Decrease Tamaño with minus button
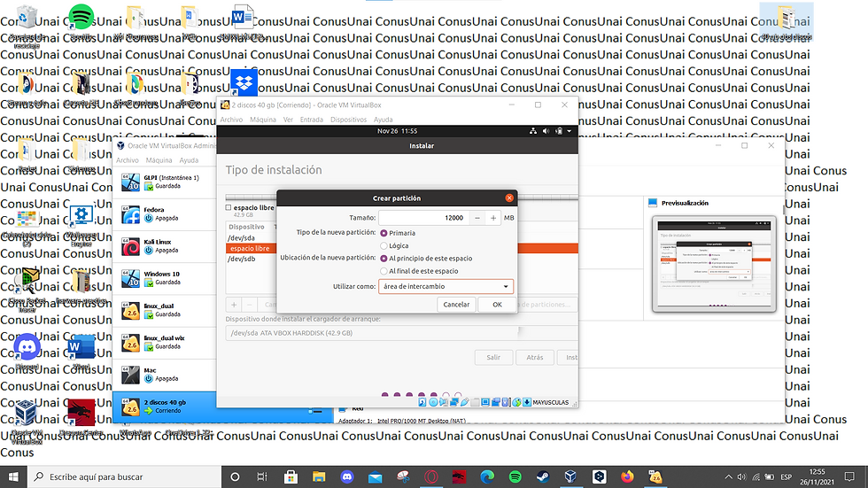The width and height of the screenshot is (868, 488). coord(477,218)
